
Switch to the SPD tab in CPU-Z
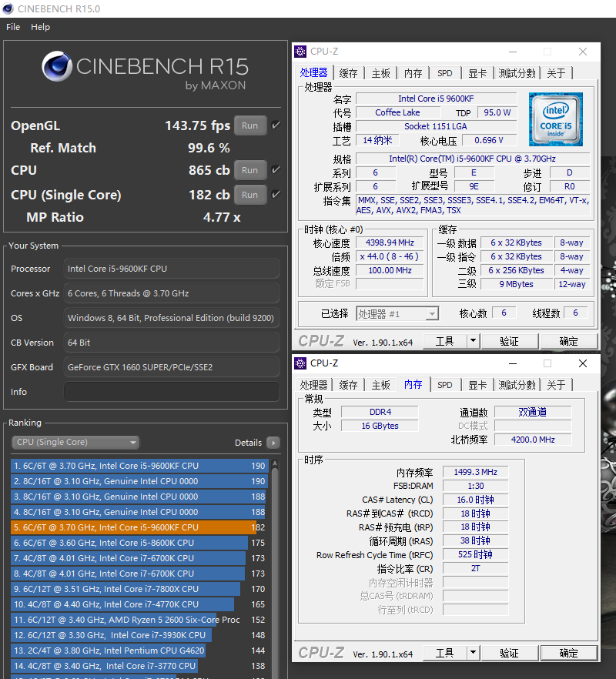pos(444,72)
